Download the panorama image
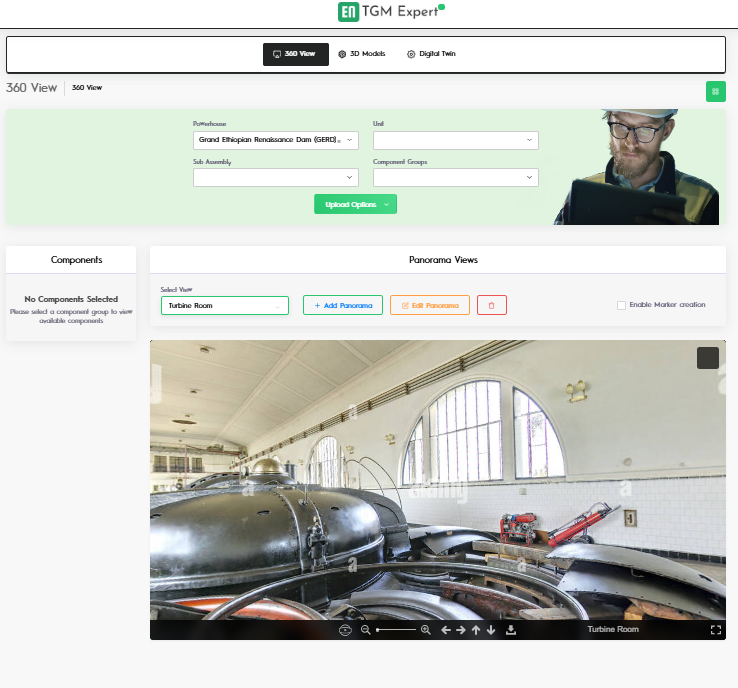 click(x=511, y=630)
